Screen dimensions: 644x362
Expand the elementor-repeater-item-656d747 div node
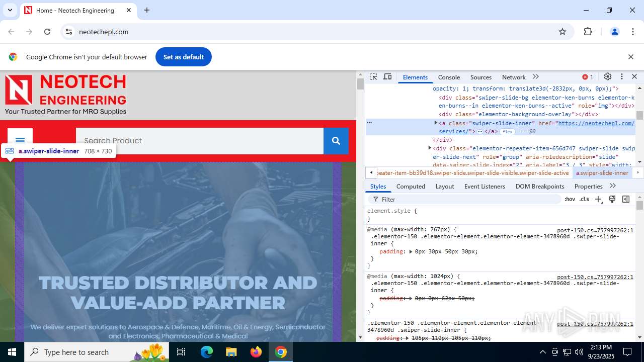[430, 148]
